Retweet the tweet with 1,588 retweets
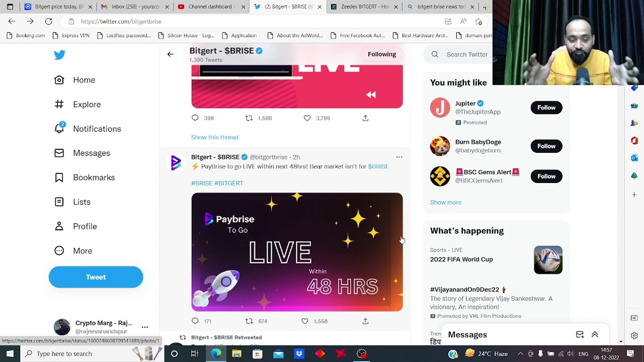644x362 pixels. coord(249,118)
